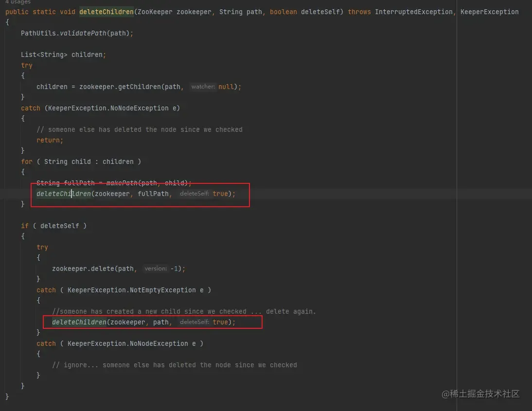
Task: Click the "for ( String child : children )" loop header
Action: pyautogui.click(x=81, y=161)
